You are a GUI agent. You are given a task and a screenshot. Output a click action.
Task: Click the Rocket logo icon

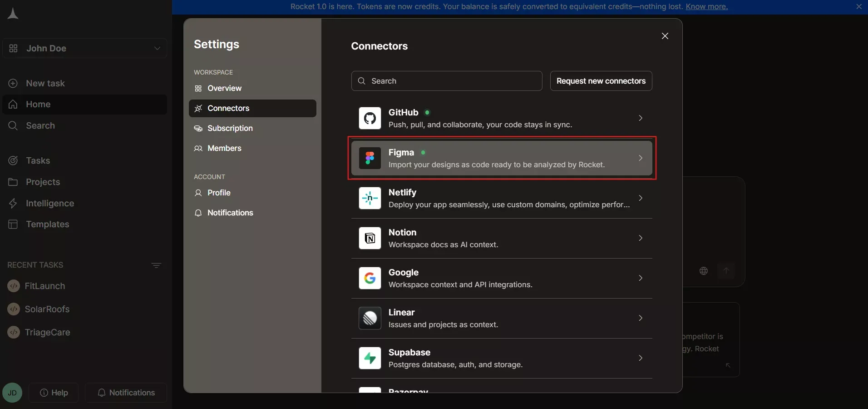13,14
